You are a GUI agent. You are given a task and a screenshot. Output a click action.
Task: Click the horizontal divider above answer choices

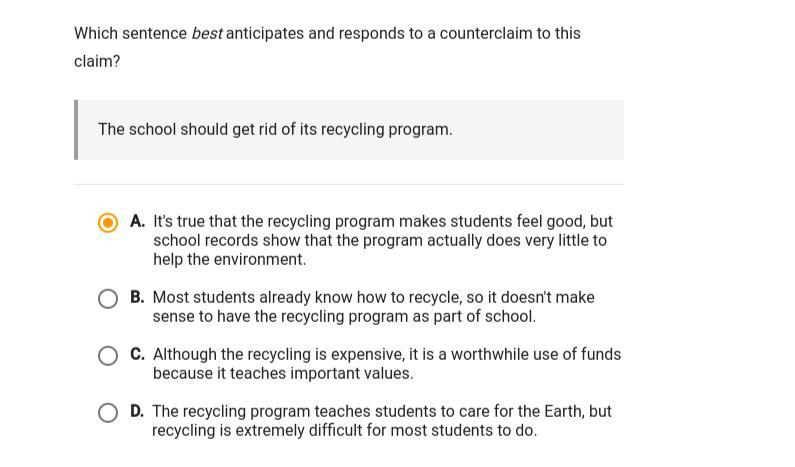click(349, 185)
